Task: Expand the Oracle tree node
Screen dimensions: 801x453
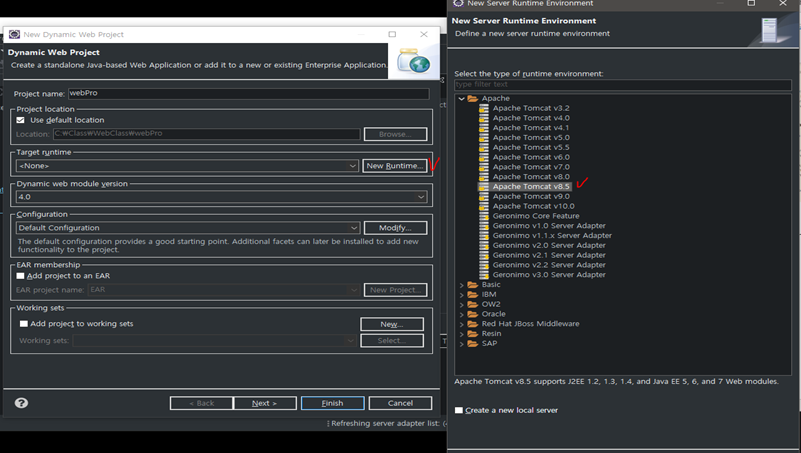Action: (461, 314)
